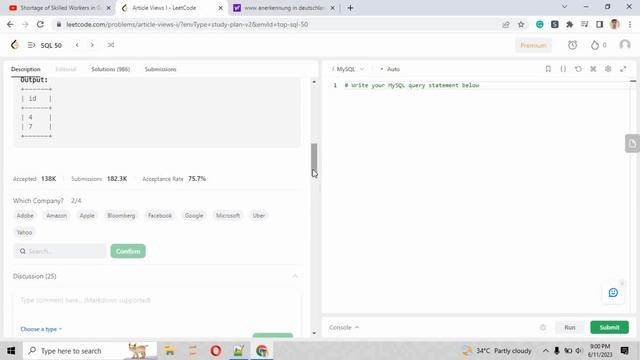Open Chrome menu three dots

(630, 24)
